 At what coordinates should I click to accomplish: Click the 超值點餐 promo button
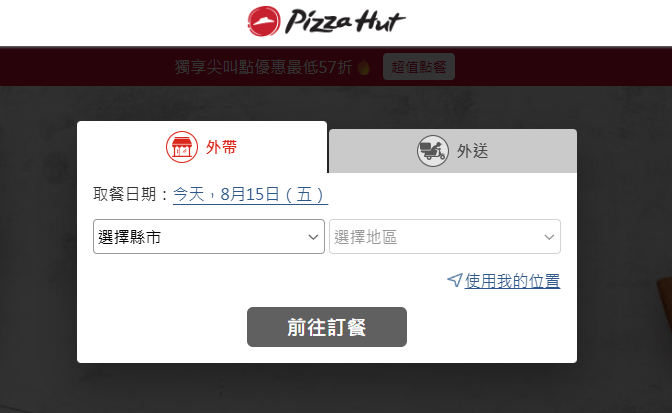click(419, 67)
